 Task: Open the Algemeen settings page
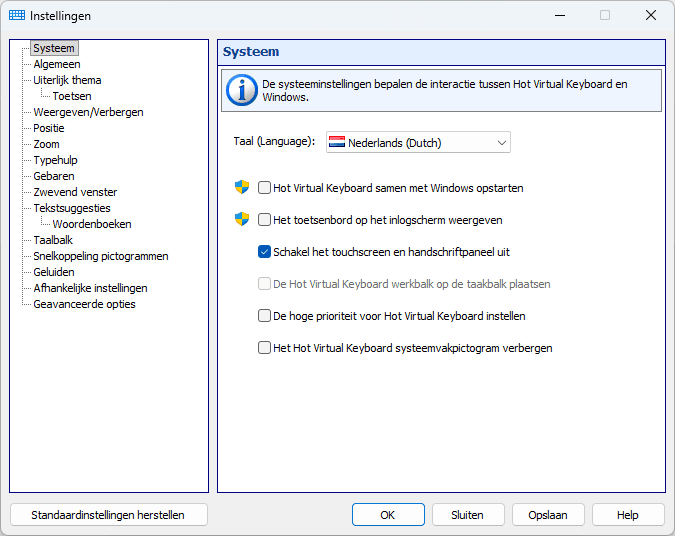point(57,64)
